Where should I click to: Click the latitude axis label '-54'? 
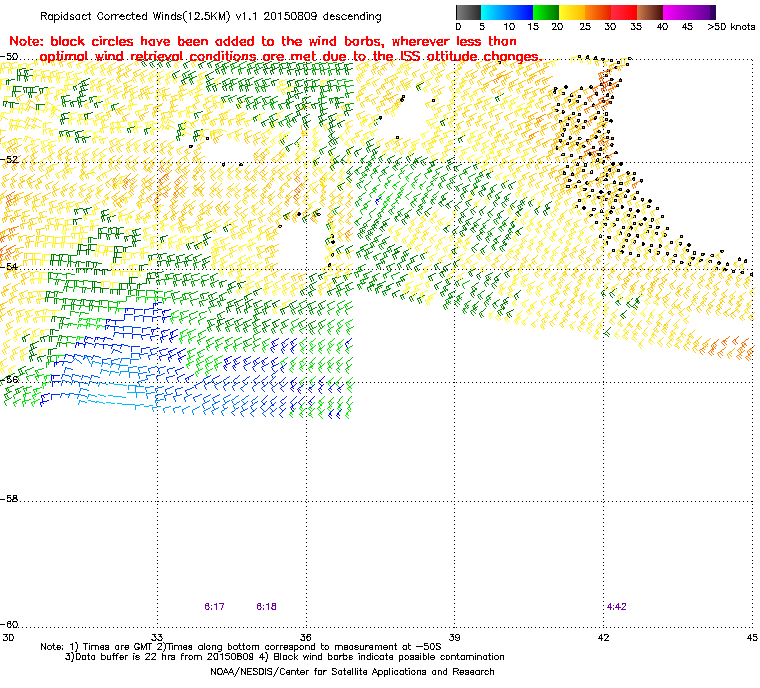click(x=9, y=266)
